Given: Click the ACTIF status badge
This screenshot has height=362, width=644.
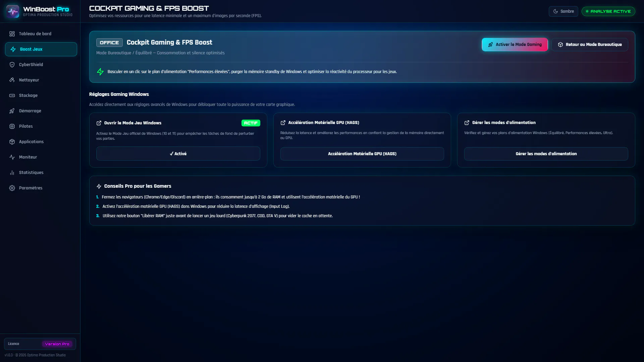Looking at the screenshot, I should tap(251, 123).
